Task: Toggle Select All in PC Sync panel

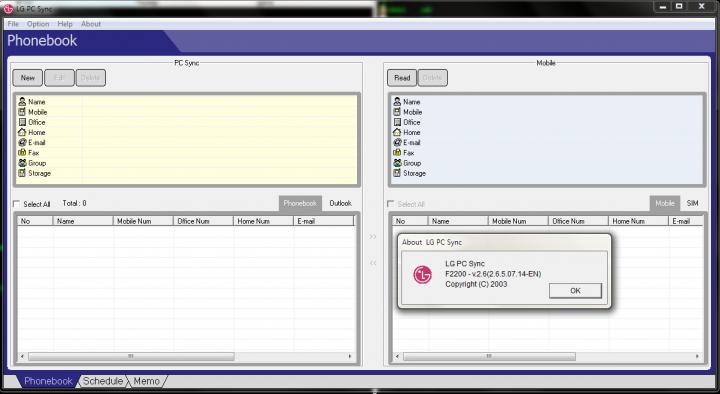Action: pyautogui.click(x=17, y=204)
